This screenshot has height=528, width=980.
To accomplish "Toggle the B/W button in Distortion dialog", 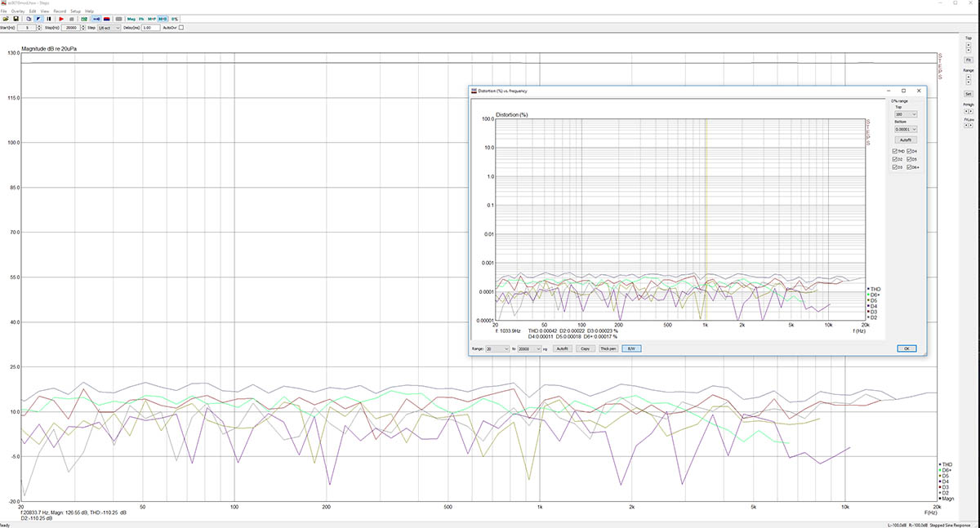I will (x=631, y=348).
